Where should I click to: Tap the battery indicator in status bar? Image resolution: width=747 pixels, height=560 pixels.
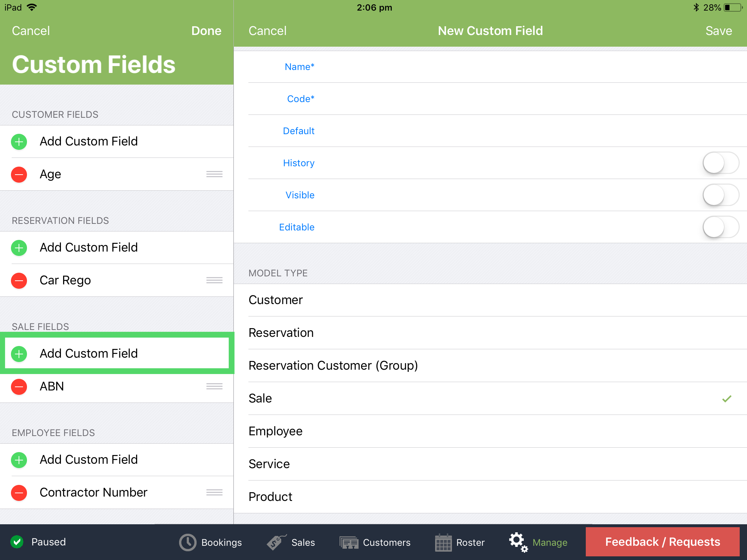click(x=733, y=8)
